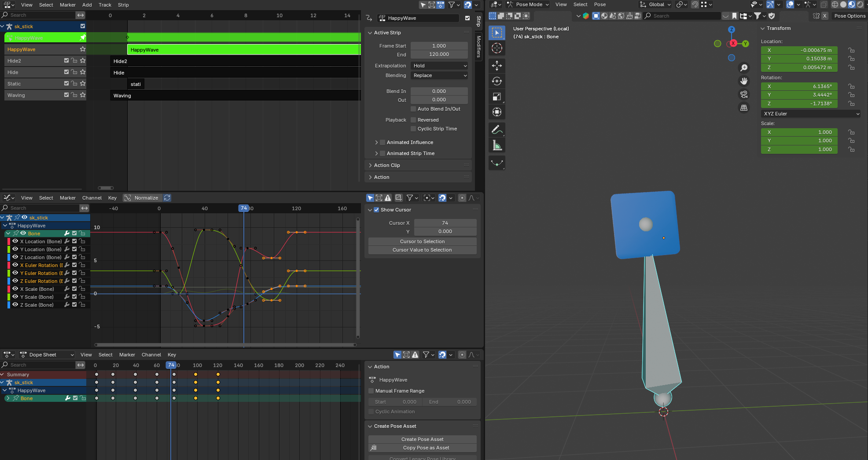Select the Measure tool
Viewport: 868px width, 460px height.
tap(497, 145)
